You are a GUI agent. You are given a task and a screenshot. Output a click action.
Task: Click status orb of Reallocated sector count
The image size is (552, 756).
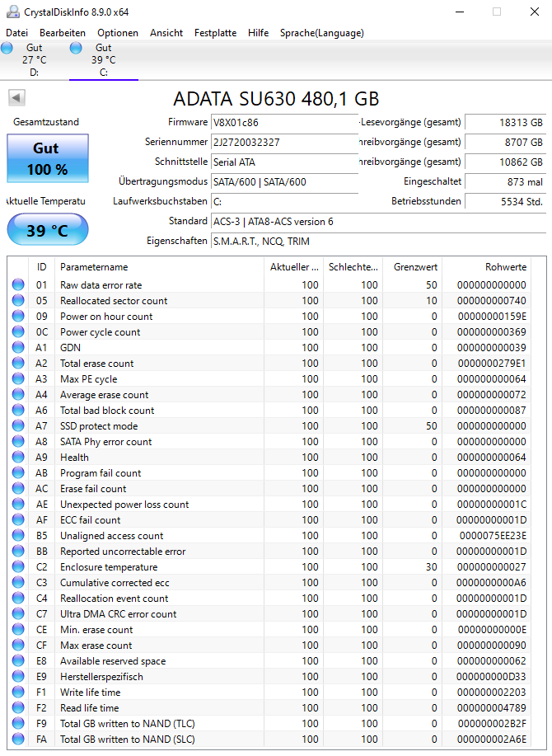(x=18, y=300)
